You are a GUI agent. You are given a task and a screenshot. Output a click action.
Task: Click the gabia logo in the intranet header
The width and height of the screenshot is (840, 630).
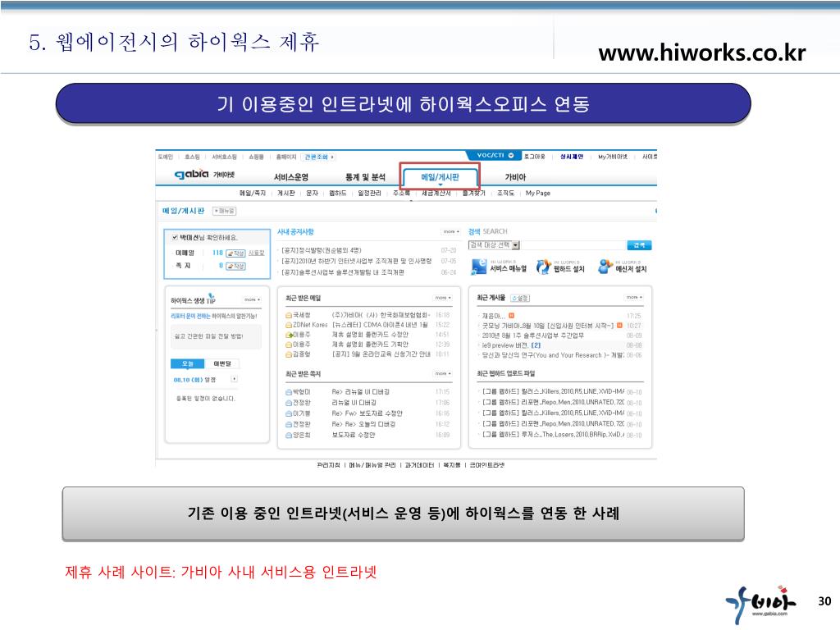[x=191, y=174]
